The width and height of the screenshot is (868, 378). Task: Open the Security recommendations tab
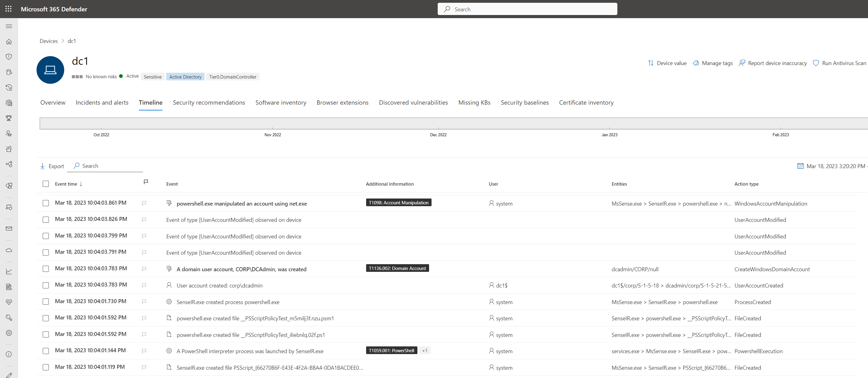coord(209,103)
